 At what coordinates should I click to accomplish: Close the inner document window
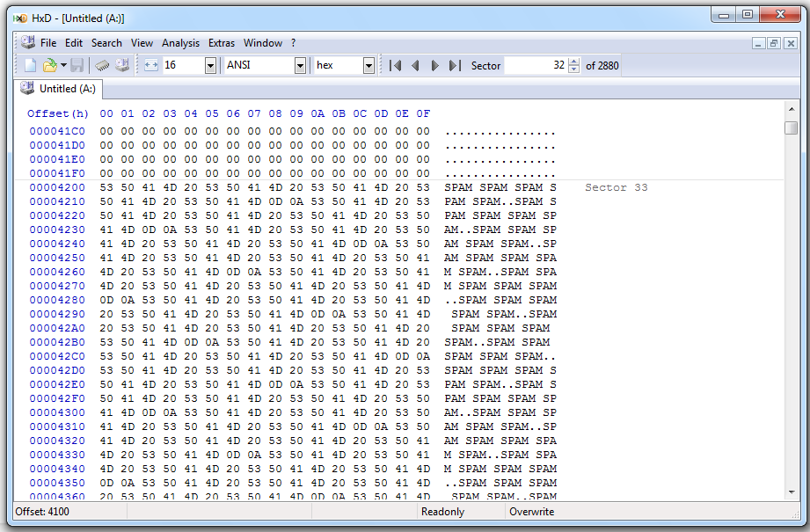pyautogui.click(x=791, y=43)
